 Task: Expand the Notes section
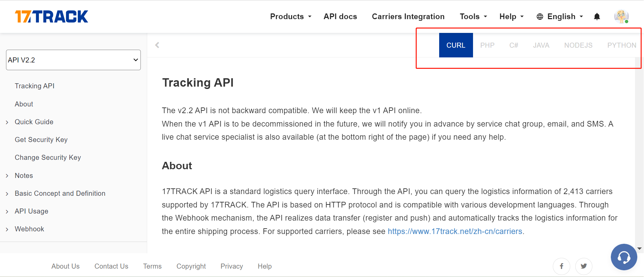coord(24,176)
